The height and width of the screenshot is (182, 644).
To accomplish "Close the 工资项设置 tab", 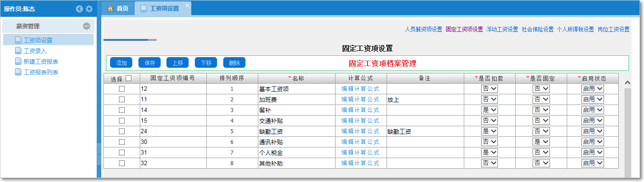I will click(x=187, y=5).
